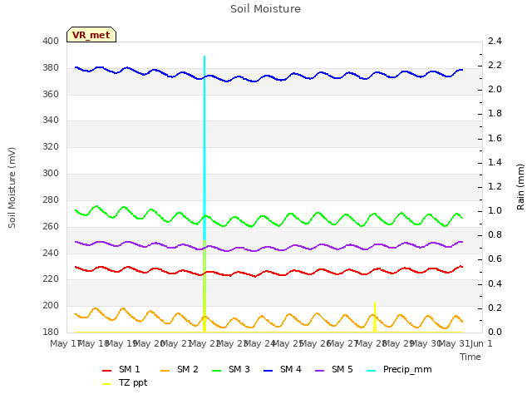Click the yellow TZ ppt legend swatch
Screen dimensions: 532x399
[107, 384]
